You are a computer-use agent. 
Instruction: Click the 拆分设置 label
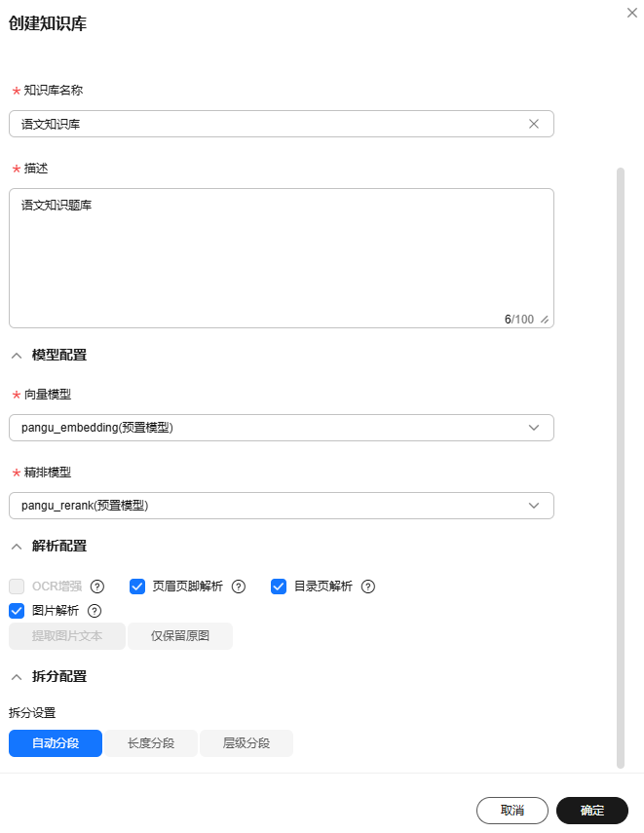[x=32, y=713]
